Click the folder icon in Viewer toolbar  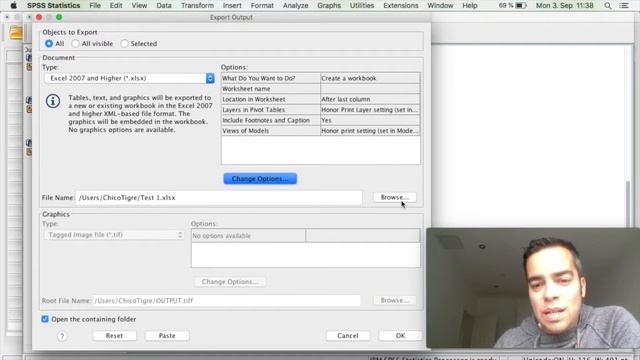point(16,32)
